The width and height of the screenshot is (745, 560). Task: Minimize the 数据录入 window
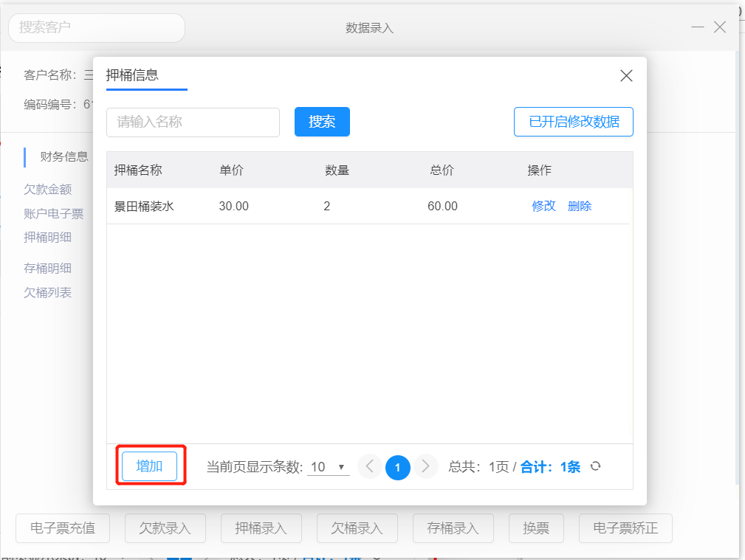[697, 27]
